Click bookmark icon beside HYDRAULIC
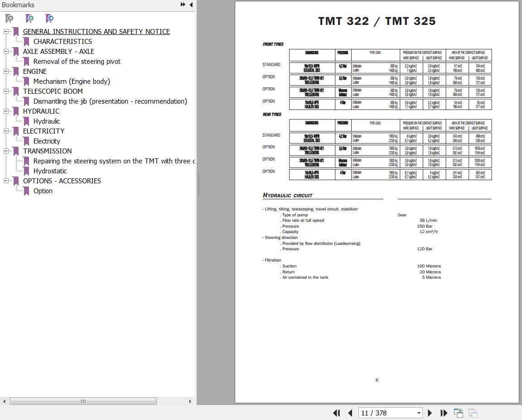Image resolution: width=522 pixels, height=420 pixels. tap(16, 111)
